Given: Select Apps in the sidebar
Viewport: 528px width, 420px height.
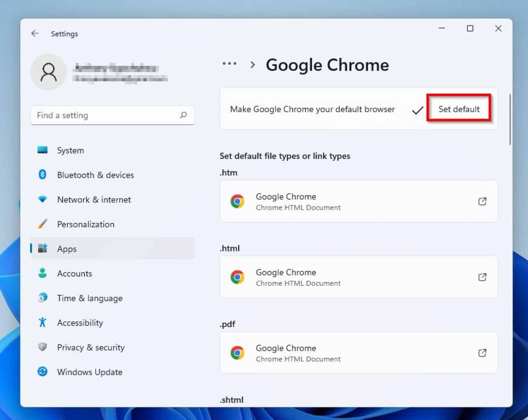Looking at the screenshot, I should (x=67, y=248).
